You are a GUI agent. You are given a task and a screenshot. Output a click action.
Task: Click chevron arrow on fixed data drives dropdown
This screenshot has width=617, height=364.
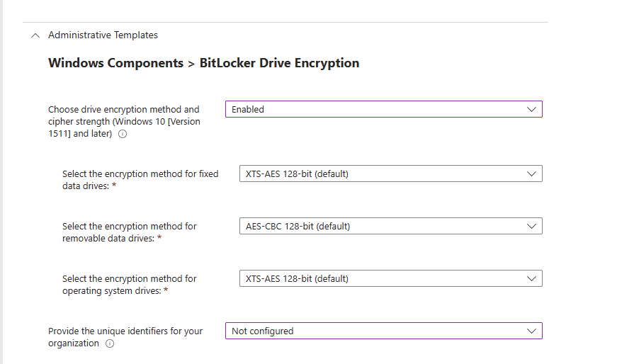(x=532, y=174)
